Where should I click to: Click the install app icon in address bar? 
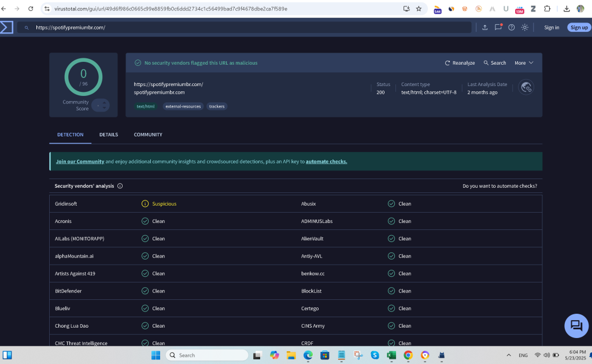pos(406,9)
